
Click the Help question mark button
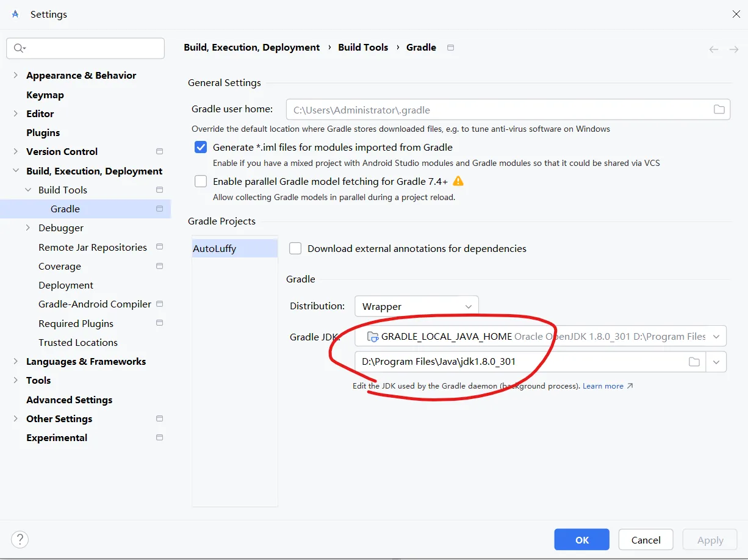(20, 539)
